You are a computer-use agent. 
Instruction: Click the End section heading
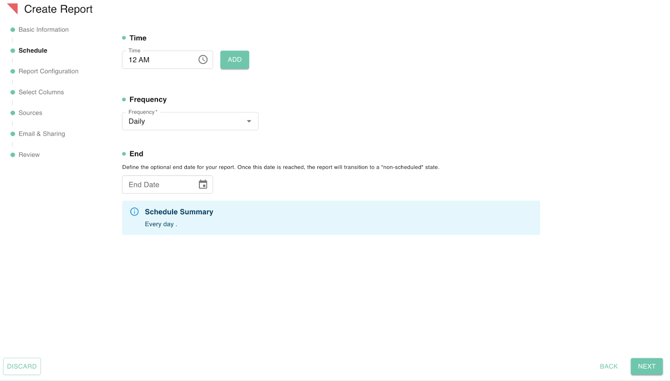click(x=136, y=154)
